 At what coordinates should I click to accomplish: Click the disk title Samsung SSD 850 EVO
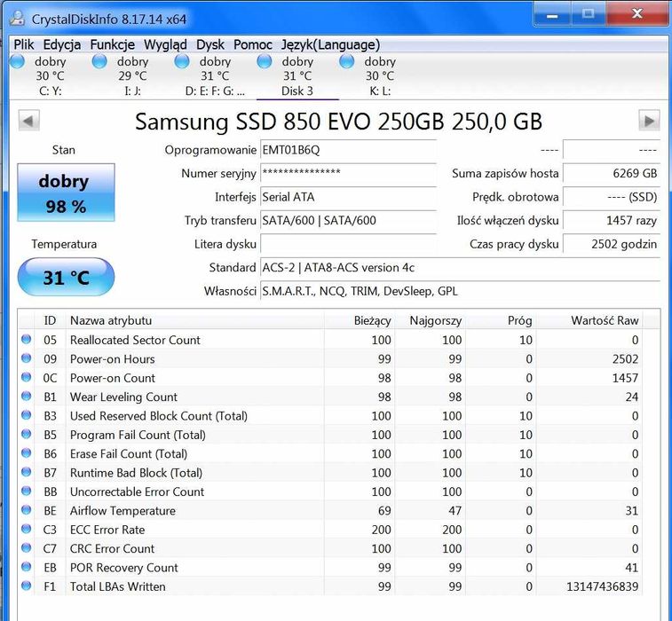tap(338, 122)
